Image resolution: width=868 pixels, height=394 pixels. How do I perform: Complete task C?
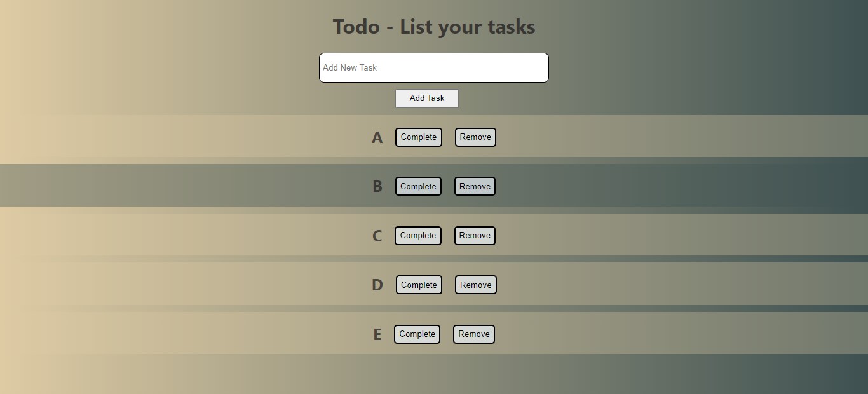(x=417, y=235)
